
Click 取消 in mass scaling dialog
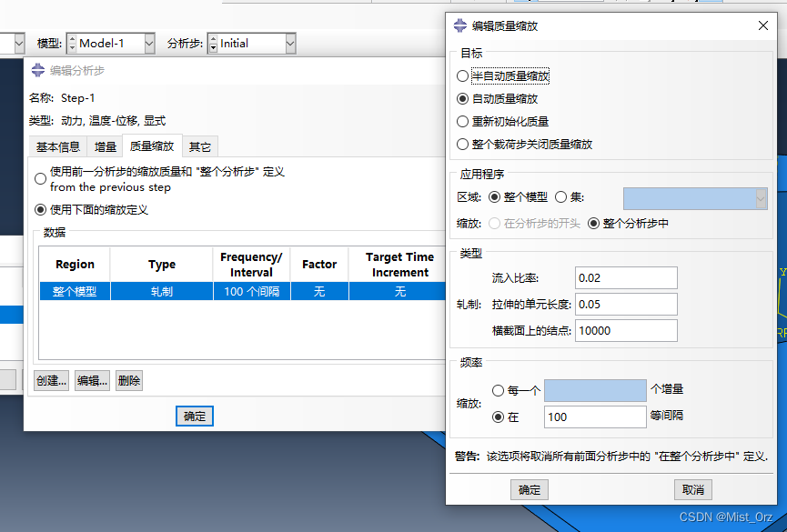(692, 490)
